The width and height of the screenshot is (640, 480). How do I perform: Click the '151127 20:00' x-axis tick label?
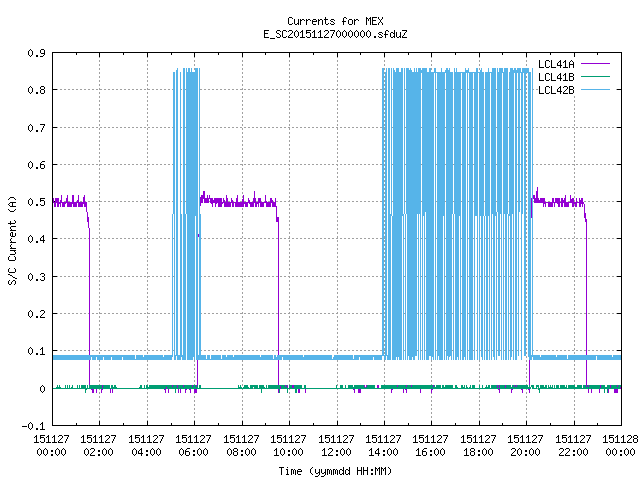[x=525, y=445]
